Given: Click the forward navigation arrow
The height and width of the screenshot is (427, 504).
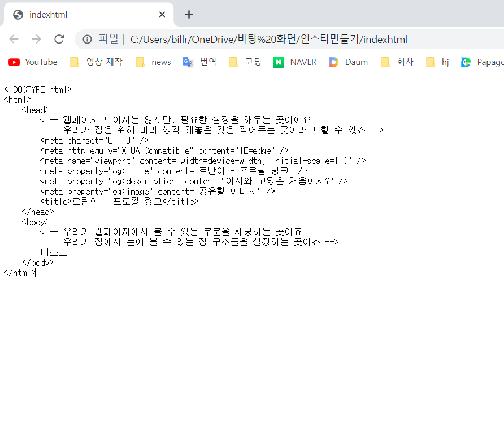Looking at the screenshot, I should (36, 39).
